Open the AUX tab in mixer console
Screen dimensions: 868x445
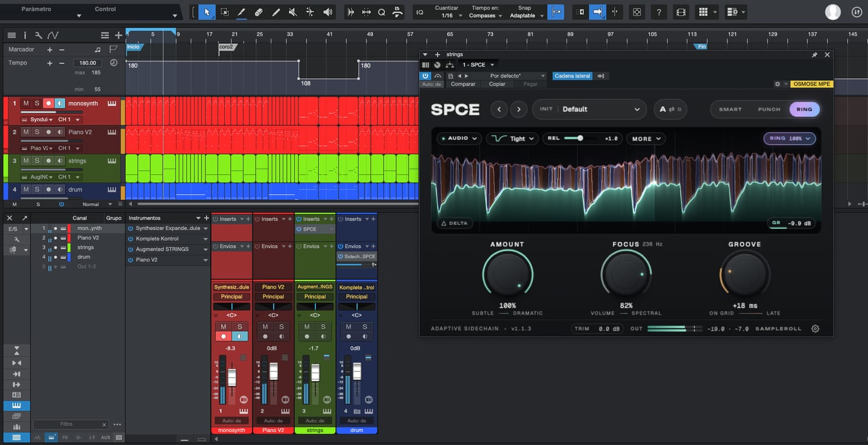[105, 437]
